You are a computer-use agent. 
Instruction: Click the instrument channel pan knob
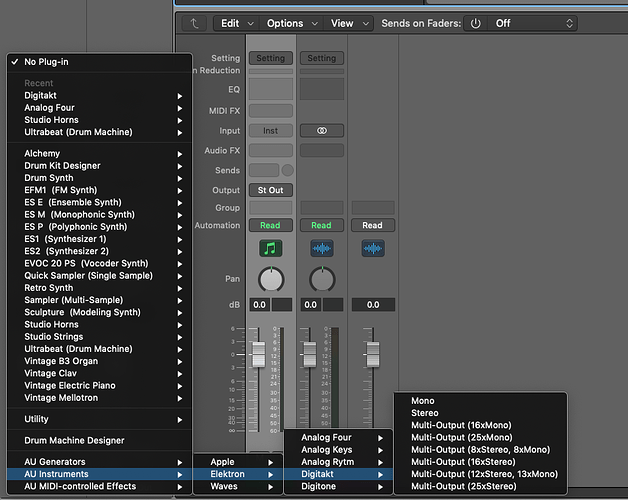pyautogui.click(x=271, y=279)
